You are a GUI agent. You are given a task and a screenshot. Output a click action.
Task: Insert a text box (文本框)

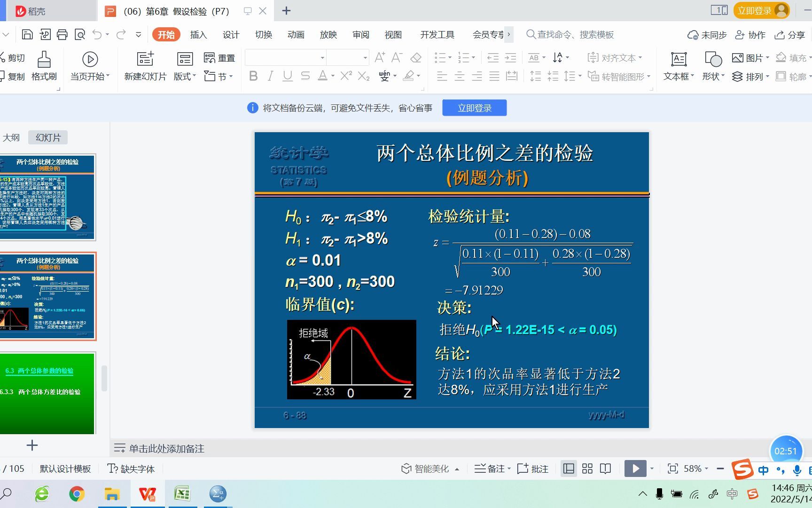point(678,66)
